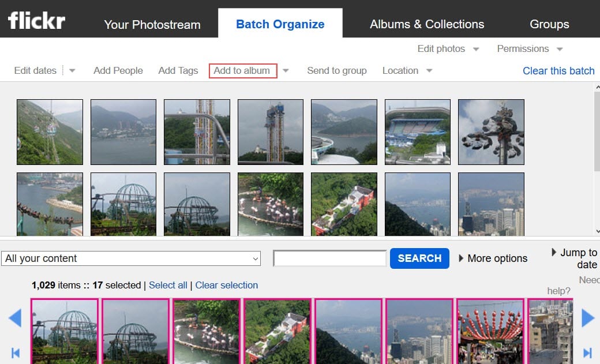Jump to the last filmstrip item

click(587, 352)
